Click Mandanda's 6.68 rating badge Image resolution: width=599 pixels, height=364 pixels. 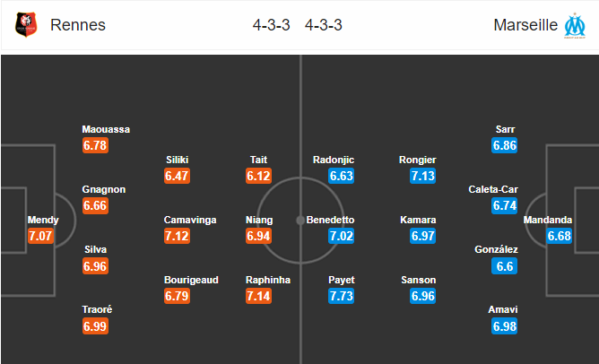tap(559, 236)
